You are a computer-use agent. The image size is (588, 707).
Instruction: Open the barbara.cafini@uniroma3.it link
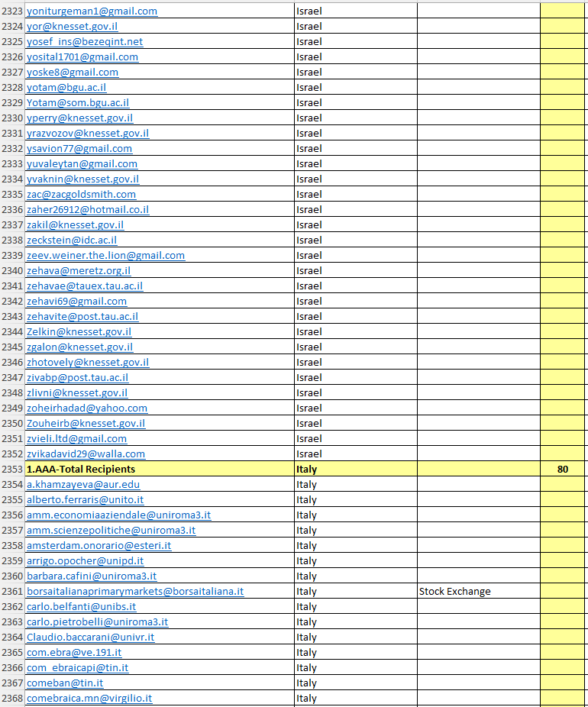pyautogui.click(x=92, y=576)
